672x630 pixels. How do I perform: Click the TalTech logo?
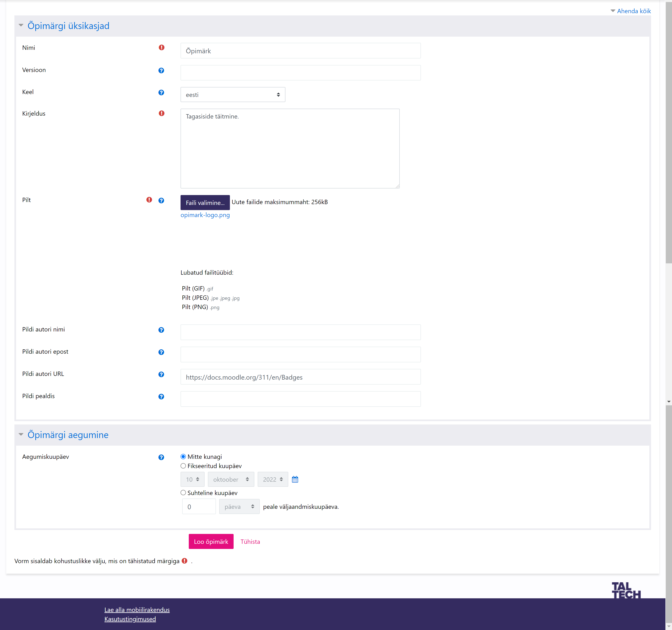point(626,590)
